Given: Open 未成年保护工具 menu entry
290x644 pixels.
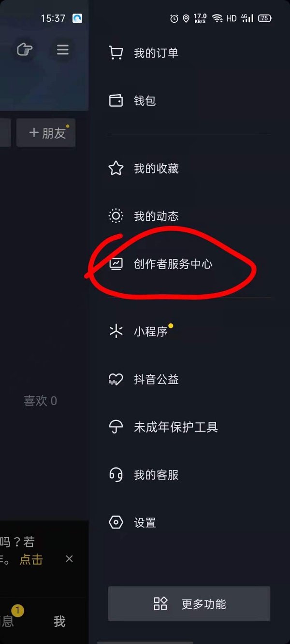Looking at the screenshot, I should [x=189, y=427].
